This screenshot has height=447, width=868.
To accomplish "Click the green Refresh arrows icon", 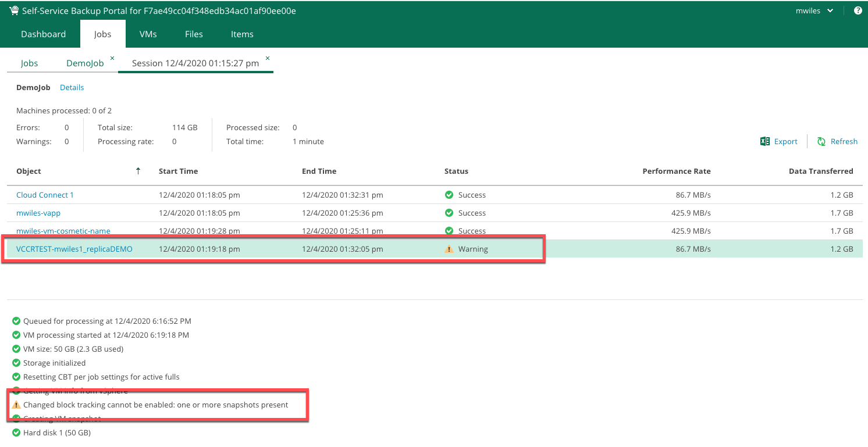I will click(821, 141).
